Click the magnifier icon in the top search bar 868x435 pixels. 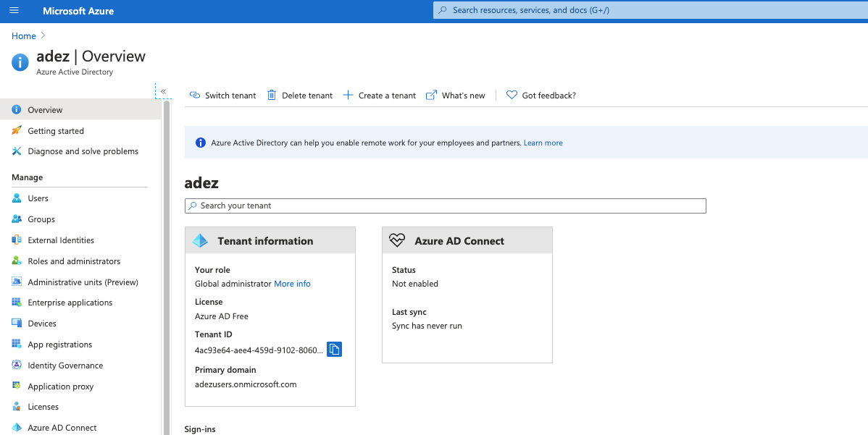point(443,10)
